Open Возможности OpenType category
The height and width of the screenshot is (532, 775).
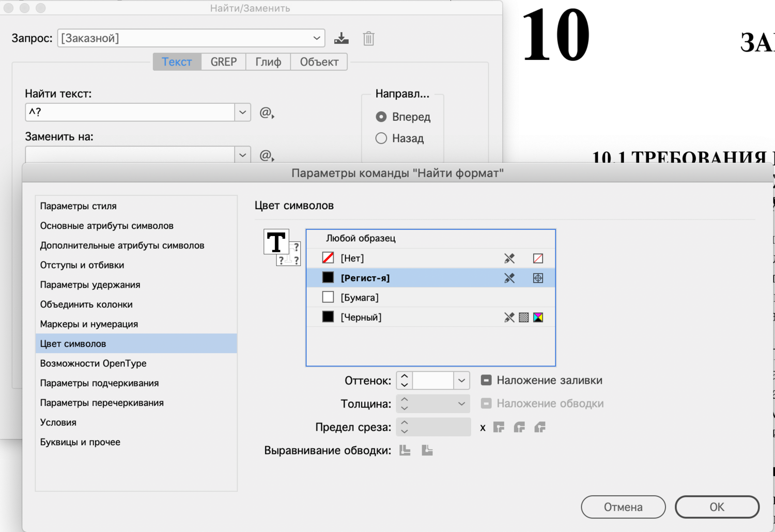pyautogui.click(x=136, y=363)
